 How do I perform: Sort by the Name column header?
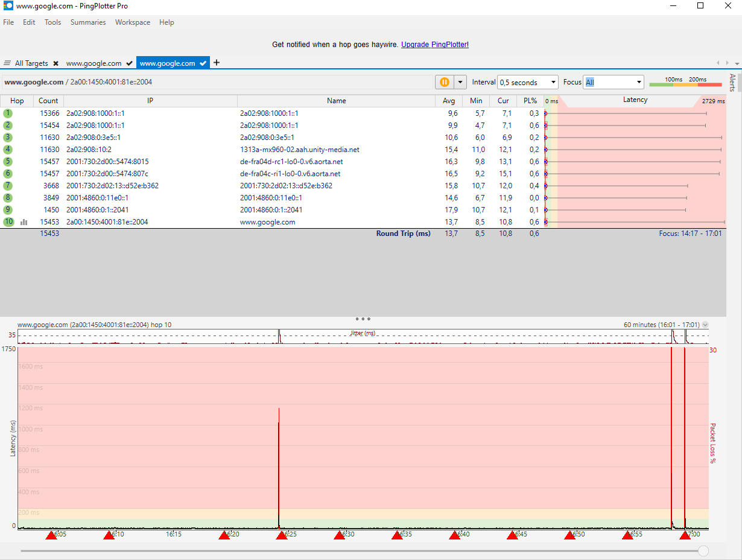tap(337, 101)
